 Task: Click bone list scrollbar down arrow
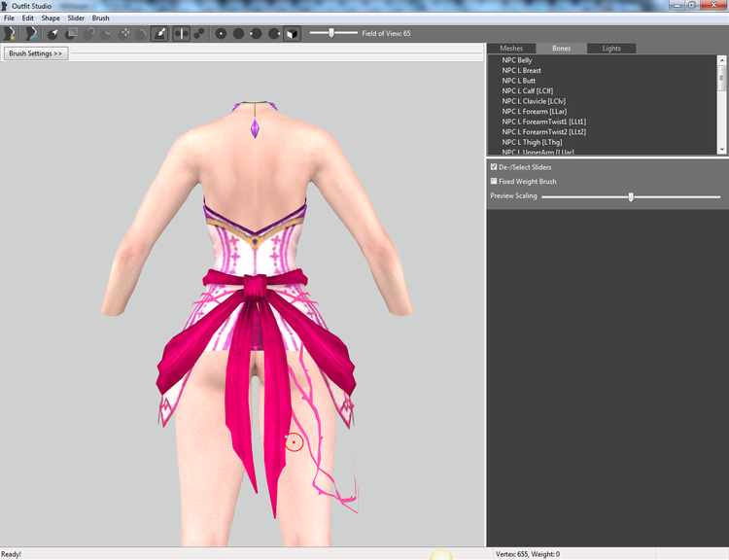pos(721,150)
